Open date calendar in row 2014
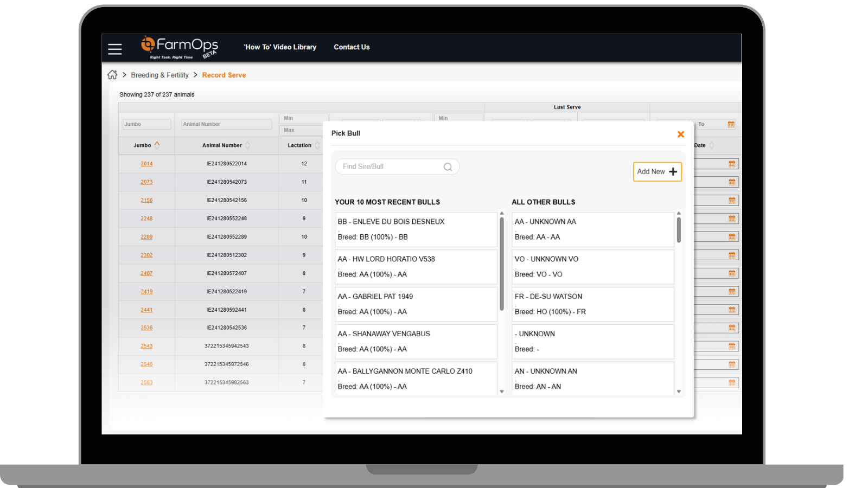 click(732, 164)
